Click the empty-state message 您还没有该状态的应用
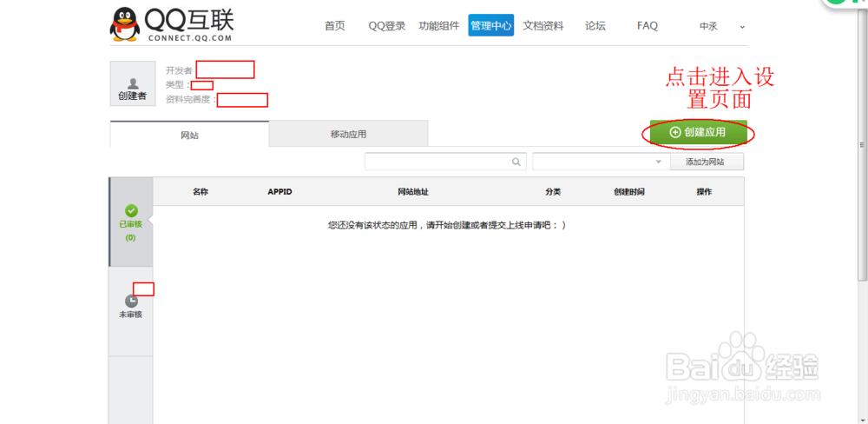 coord(447,226)
